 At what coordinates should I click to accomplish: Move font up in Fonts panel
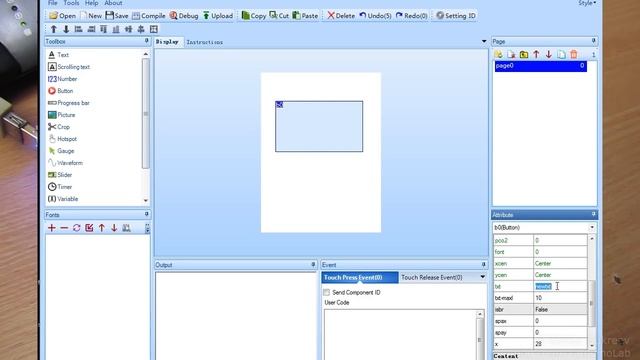[x=102, y=228]
